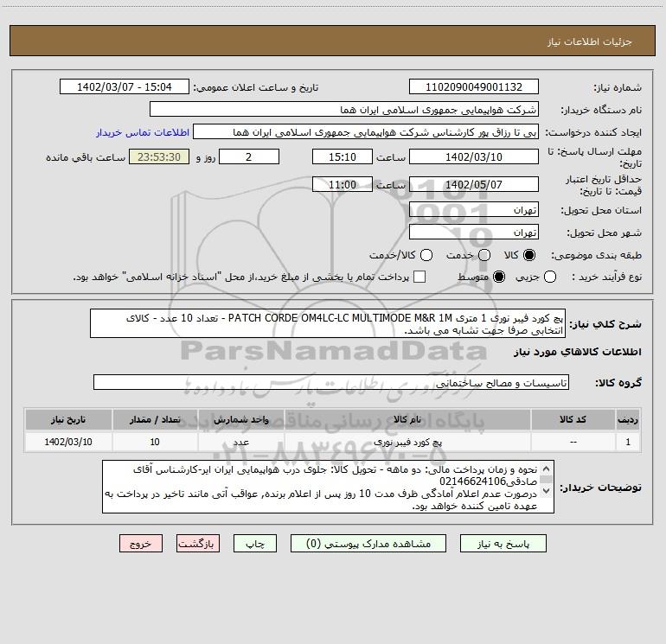
Task: Click the remaining time 23:53:30 field
Action: (159, 156)
